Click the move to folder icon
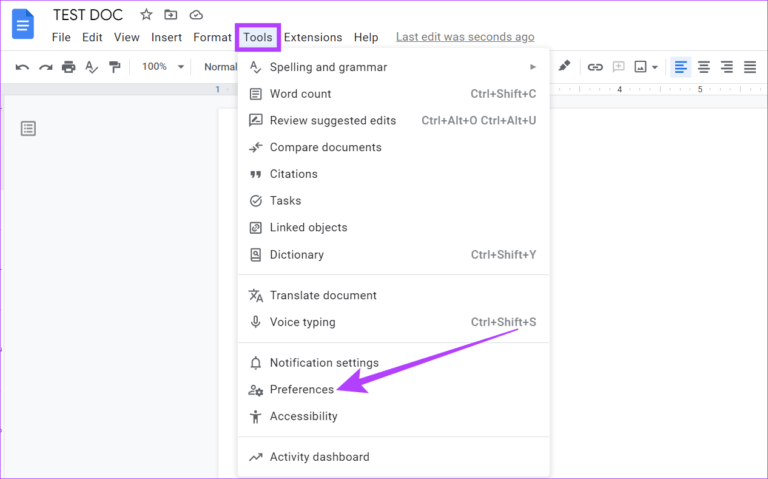768x479 pixels. (x=171, y=15)
